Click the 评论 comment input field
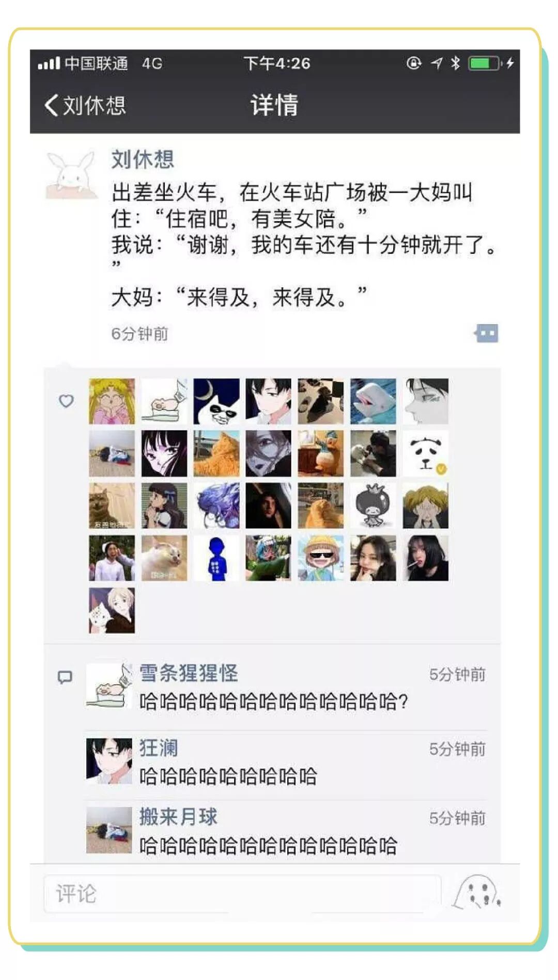 click(x=243, y=894)
